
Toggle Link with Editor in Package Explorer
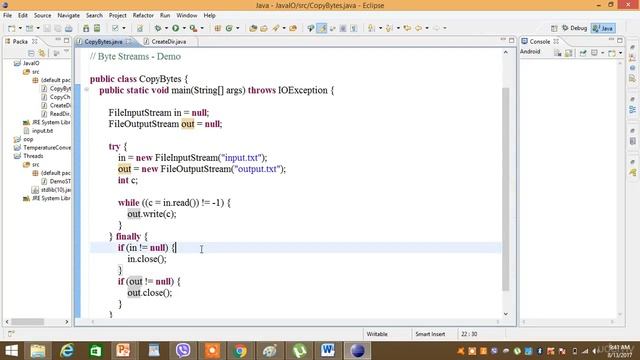point(42,53)
